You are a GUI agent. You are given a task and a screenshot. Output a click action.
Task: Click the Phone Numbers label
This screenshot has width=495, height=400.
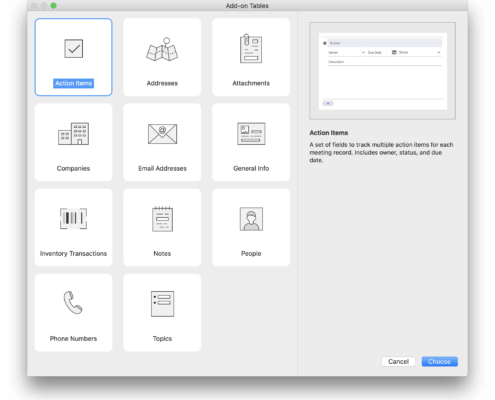pyautogui.click(x=73, y=339)
